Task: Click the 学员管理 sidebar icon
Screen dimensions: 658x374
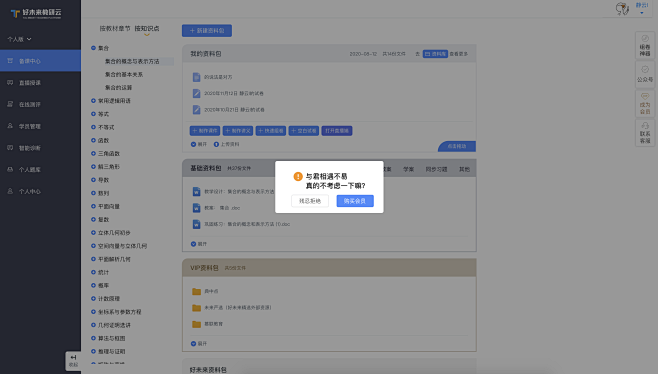Action: coord(10,126)
